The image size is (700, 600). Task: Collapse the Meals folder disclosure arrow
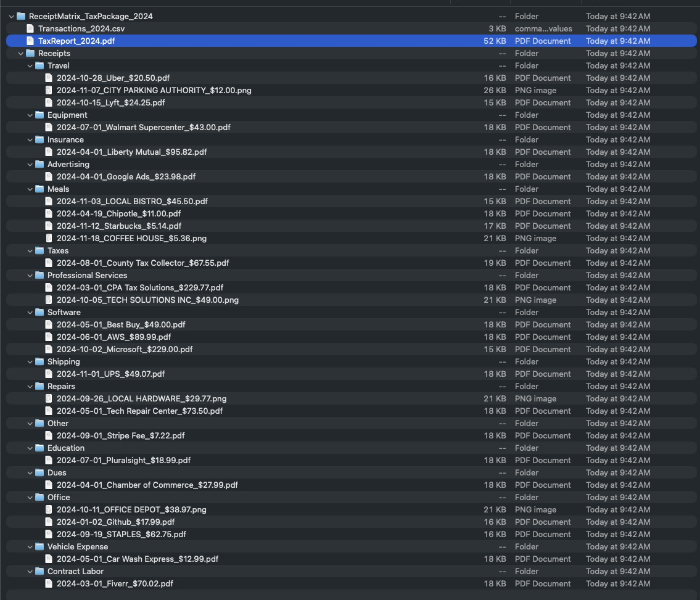(x=30, y=189)
